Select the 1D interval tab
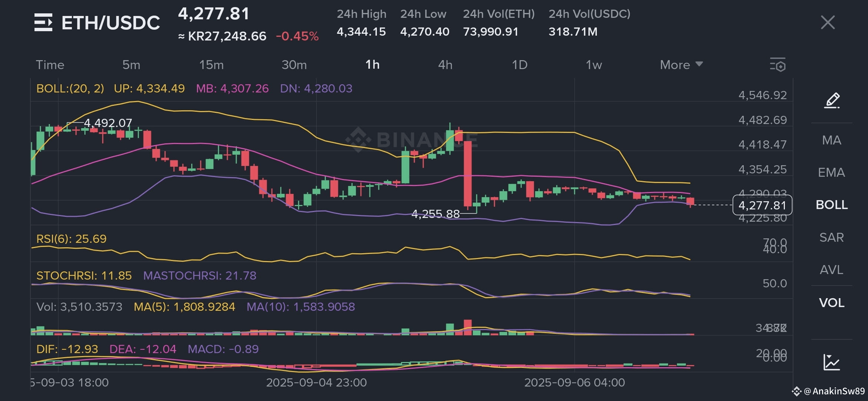 click(521, 64)
